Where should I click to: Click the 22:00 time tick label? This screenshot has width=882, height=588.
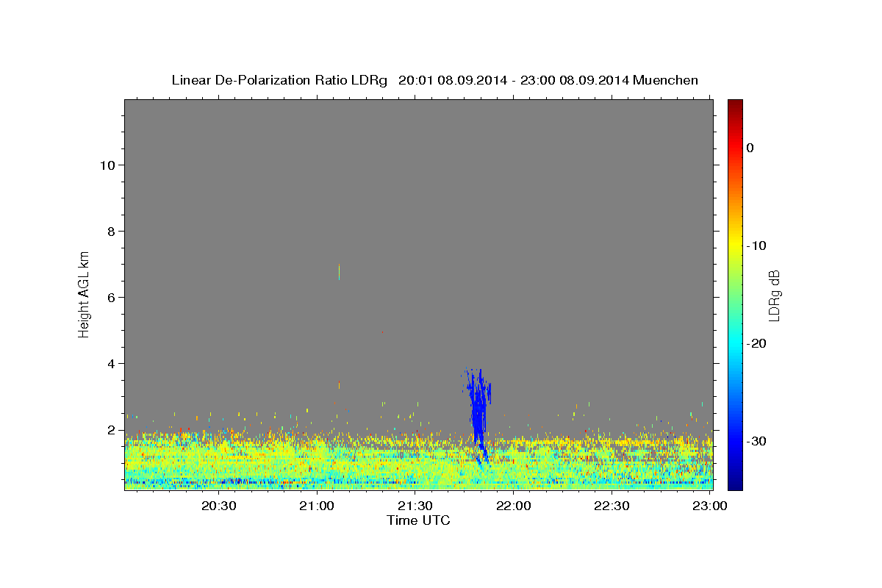(x=514, y=506)
